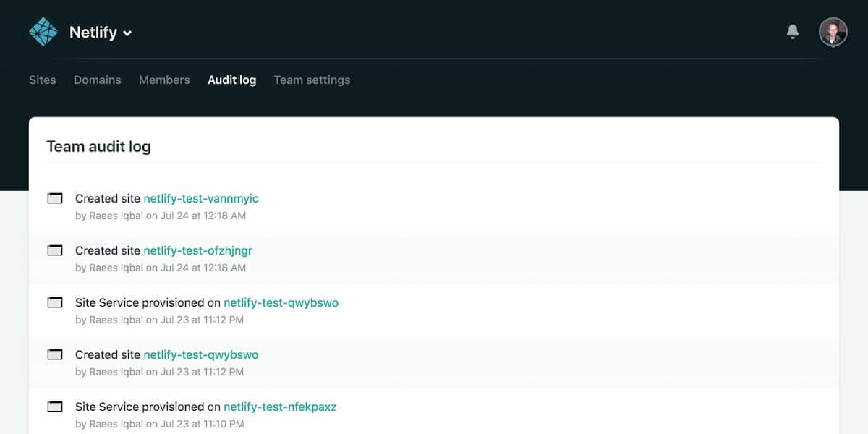Screen dimensions: 868x434
Task: Click the icon beside Site Service provisioned qwybswo entry
Action: click(55, 302)
